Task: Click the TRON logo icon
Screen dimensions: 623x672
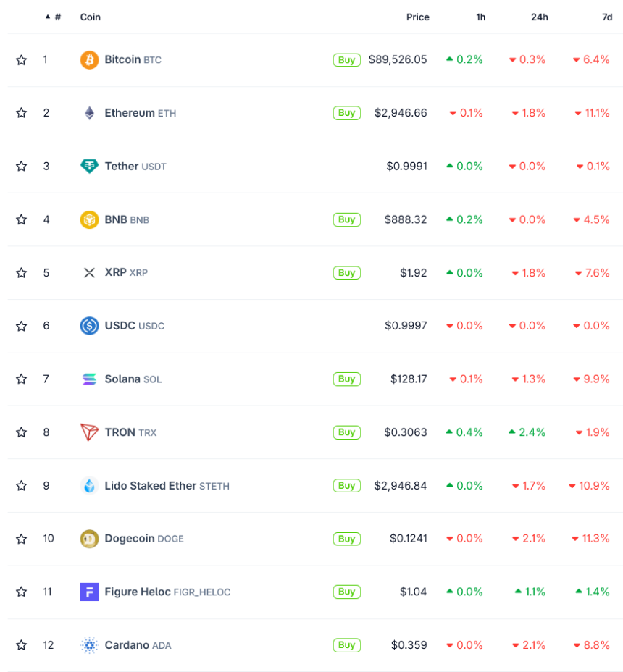Action: coord(89,432)
